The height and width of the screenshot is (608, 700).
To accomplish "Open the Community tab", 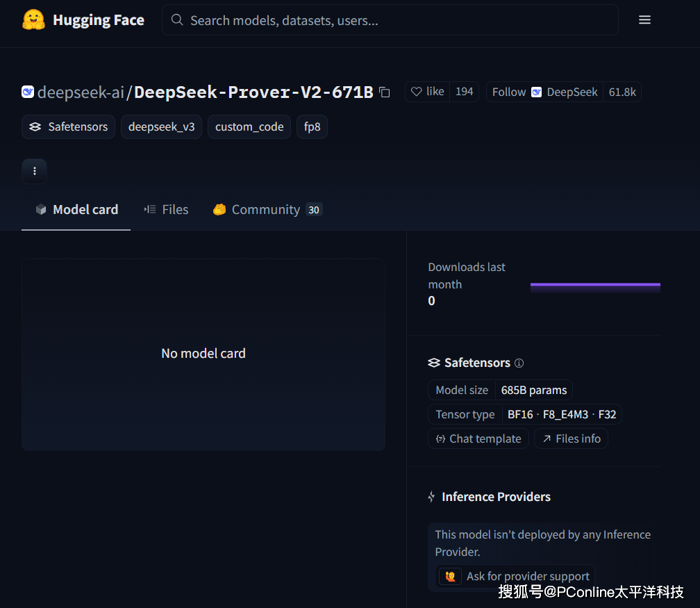I will pos(265,209).
